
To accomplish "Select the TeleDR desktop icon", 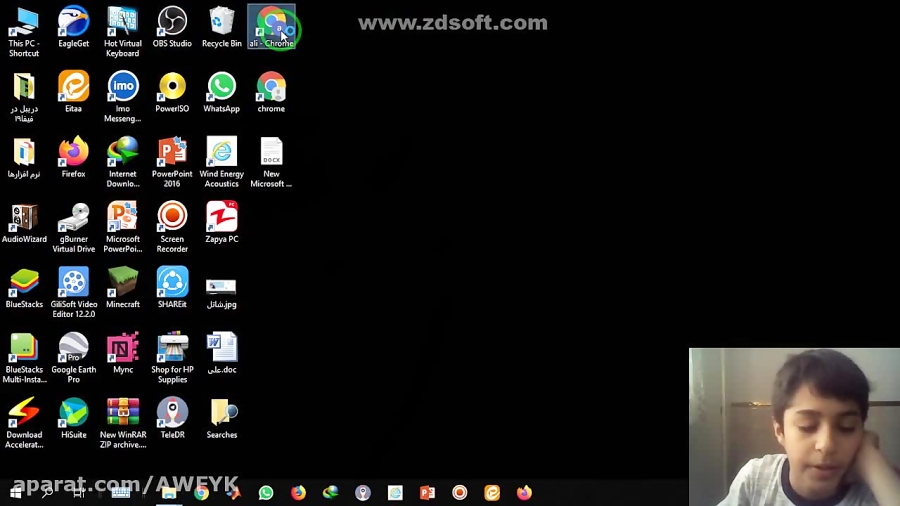I will pyautogui.click(x=172, y=419).
